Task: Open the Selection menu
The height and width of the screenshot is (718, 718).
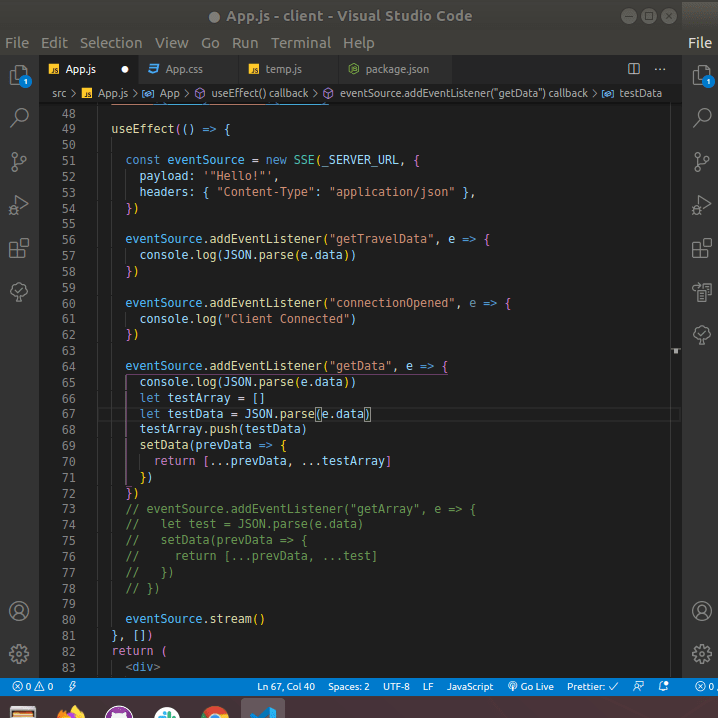Action: click(111, 43)
